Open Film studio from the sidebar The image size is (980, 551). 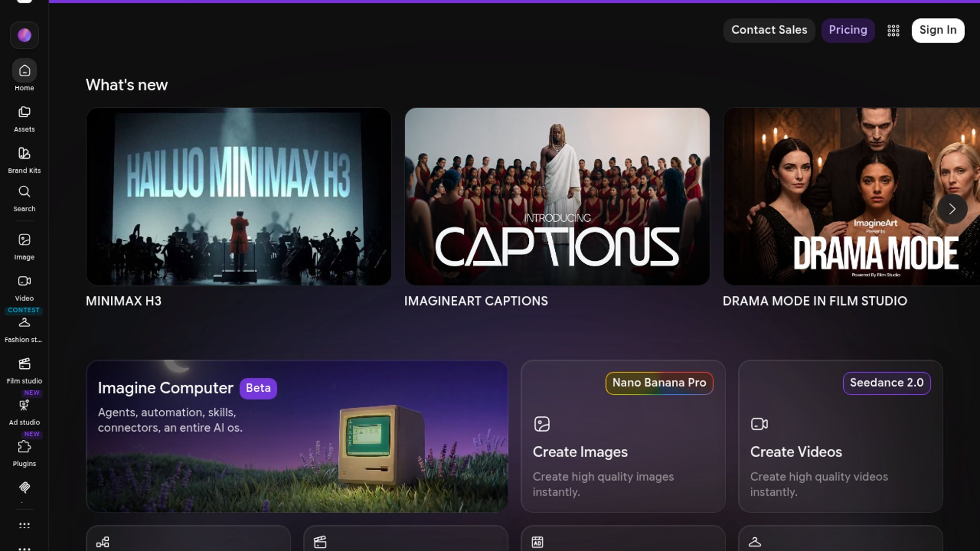tap(24, 371)
